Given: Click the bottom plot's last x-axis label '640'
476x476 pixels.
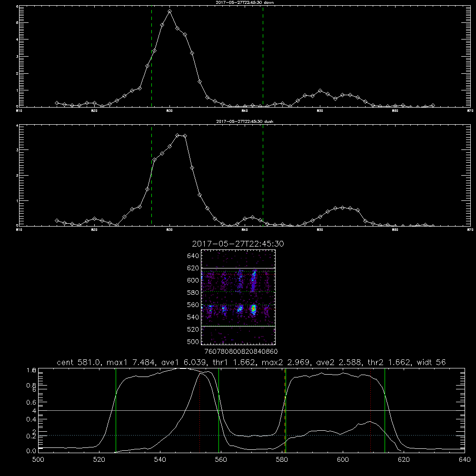Looking at the screenshot, I should click(x=465, y=460).
